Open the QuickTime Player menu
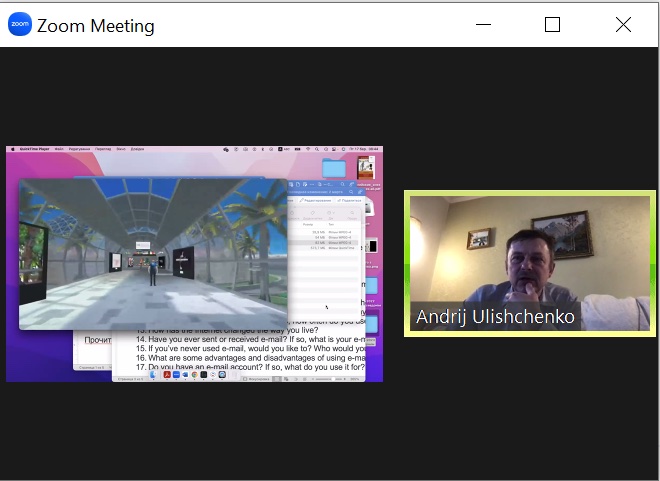 (35, 149)
